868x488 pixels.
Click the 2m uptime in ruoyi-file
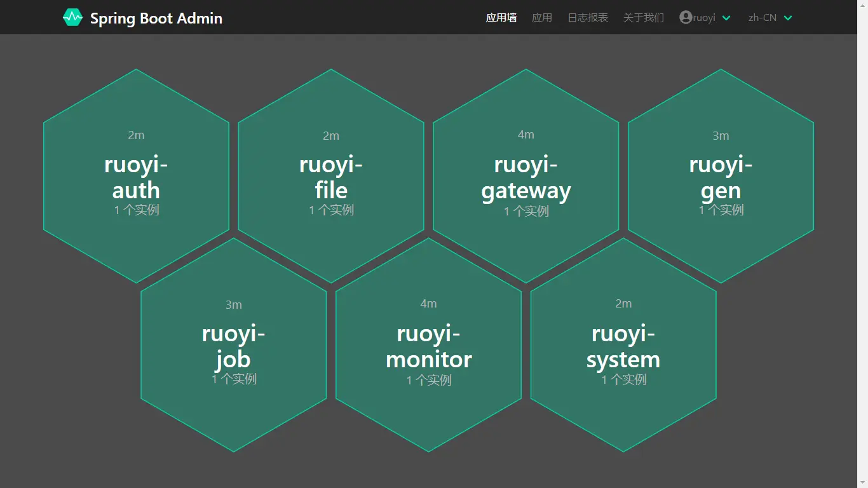331,135
